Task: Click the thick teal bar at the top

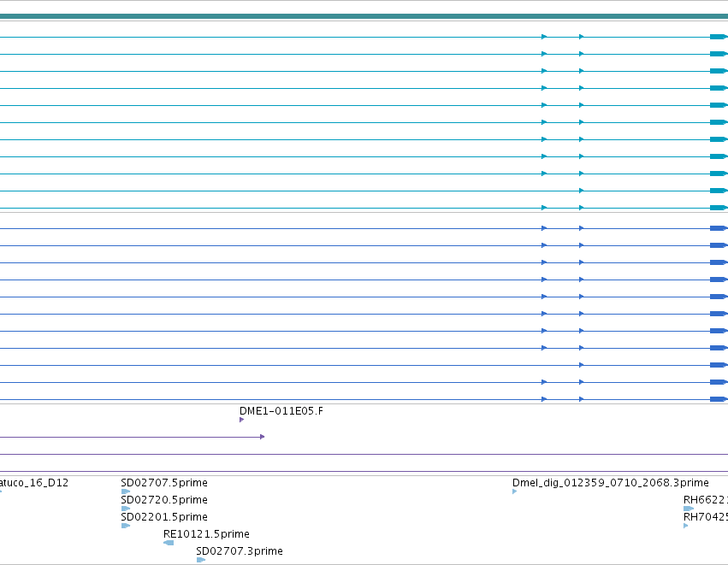Action: pos(364,16)
